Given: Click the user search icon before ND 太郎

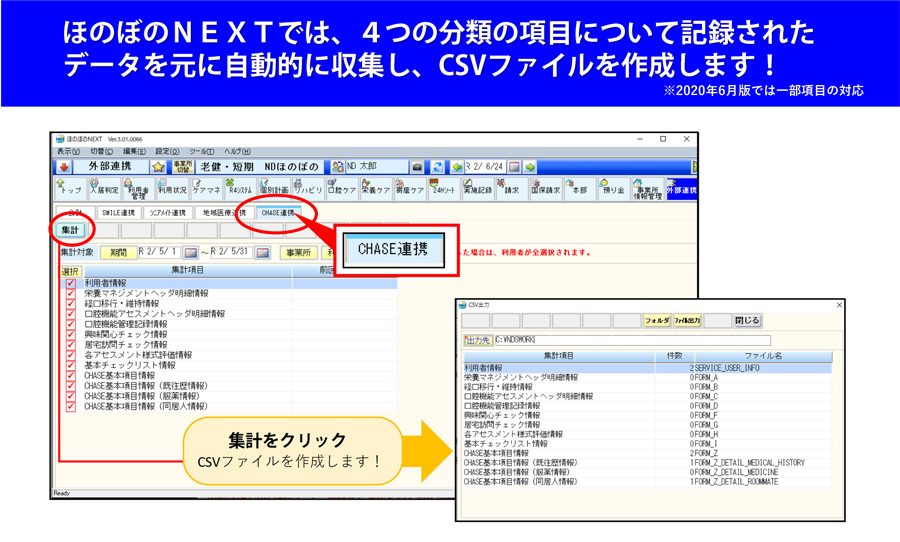Looking at the screenshot, I should [338, 167].
